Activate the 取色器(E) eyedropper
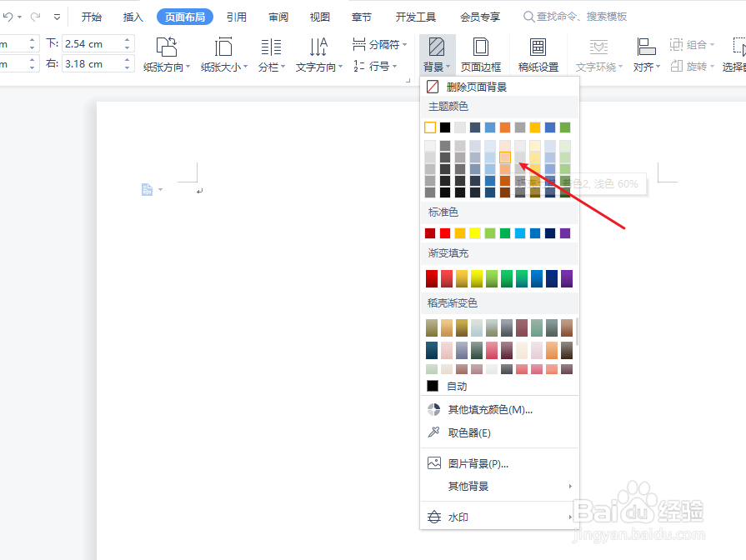Image resolution: width=746 pixels, height=560 pixels. (499, 432)
